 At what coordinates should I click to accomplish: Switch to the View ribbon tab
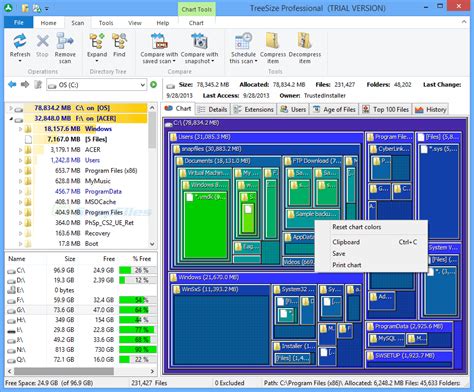point(135,23)
